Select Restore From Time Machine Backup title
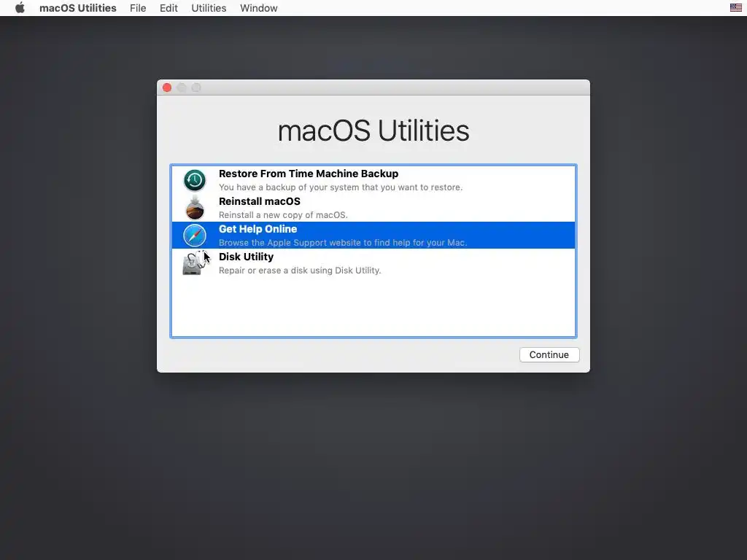The image size is (747, 560). (x=309, y=174)
